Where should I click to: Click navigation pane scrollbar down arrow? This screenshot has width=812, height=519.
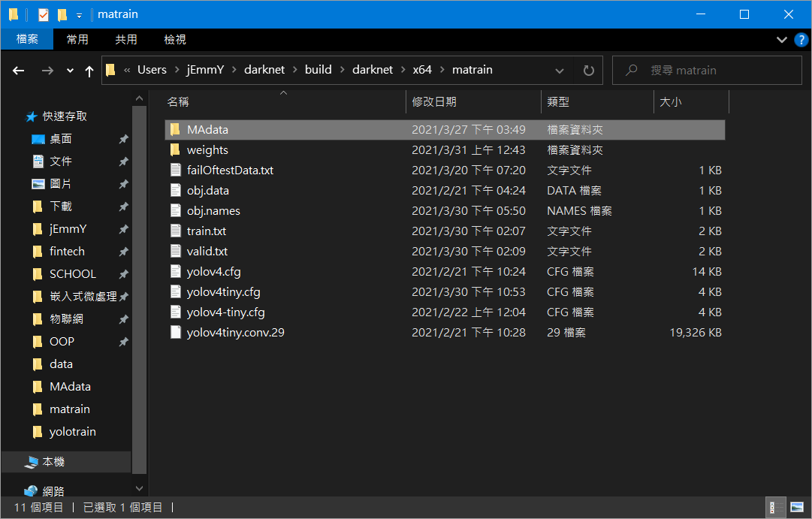click(139, 488)
